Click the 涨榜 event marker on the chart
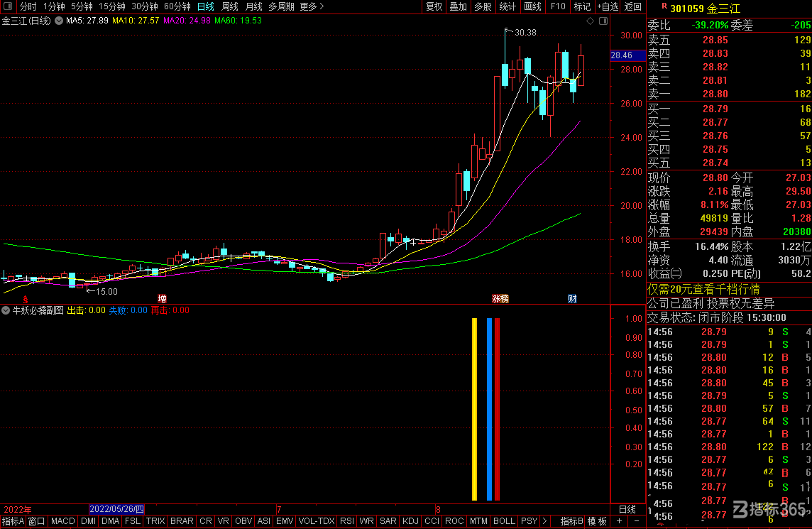812x529 pixels. point(500,298)
